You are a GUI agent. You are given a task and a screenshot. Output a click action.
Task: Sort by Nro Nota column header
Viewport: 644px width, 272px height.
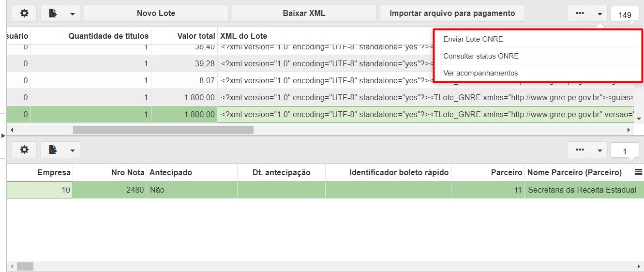click(110, 172)
